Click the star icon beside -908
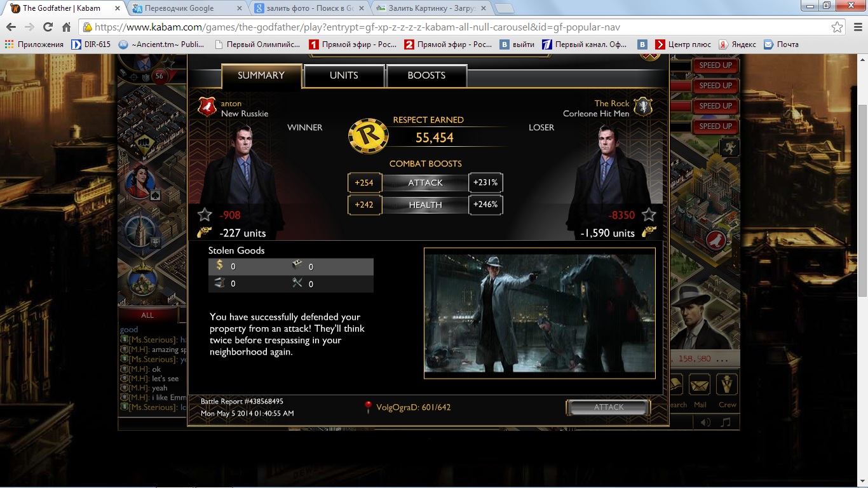Image resolution: width=868 pixels, height=488 pixels. (x=205, y=215)
